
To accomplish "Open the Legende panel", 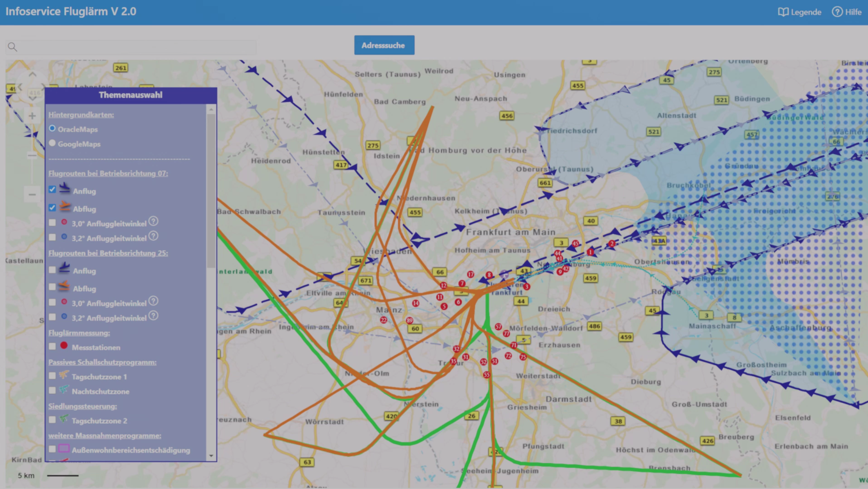I will (800, 12).
